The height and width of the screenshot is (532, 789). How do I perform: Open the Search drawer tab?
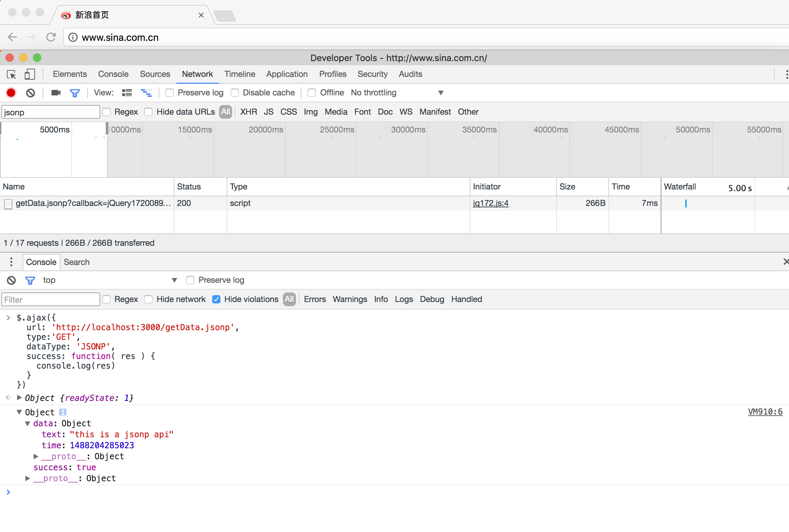pyautogui.click(x=77, y=262)
